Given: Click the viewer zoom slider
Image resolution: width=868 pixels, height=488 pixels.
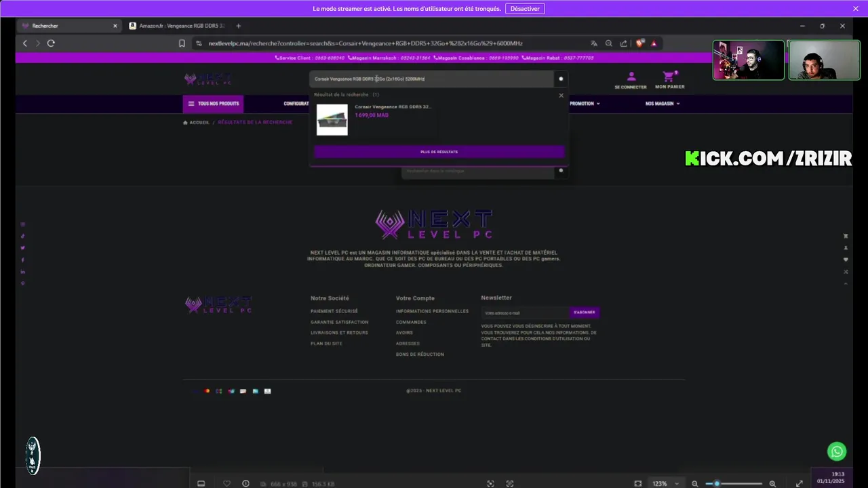Looking at the screenshot, I should click(733, 483).
